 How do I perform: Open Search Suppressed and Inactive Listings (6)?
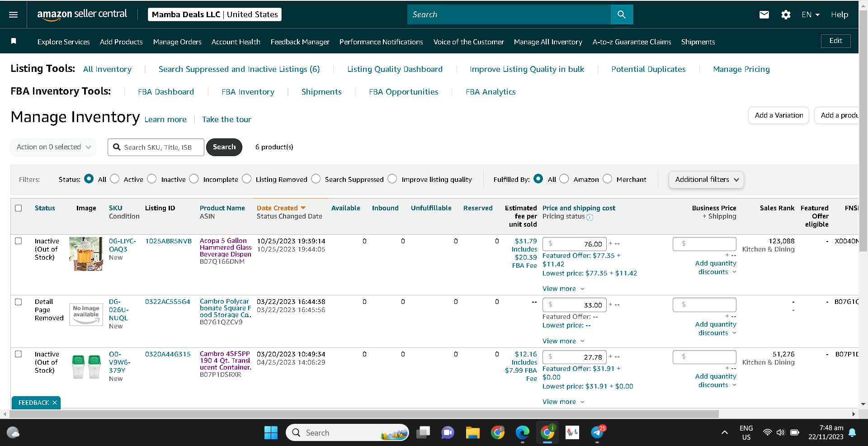239,69
